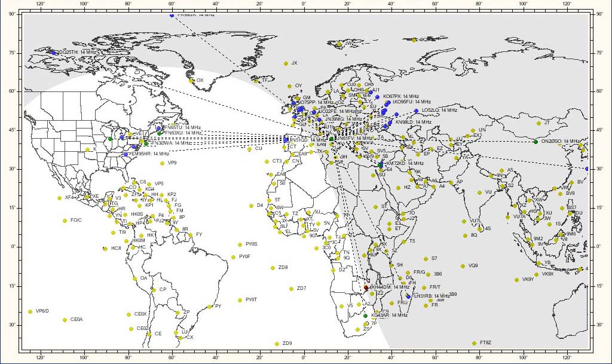The image size is (612, 364).
Task: Click the KH44DM: 14 MHz label
Action: point(390,287)
